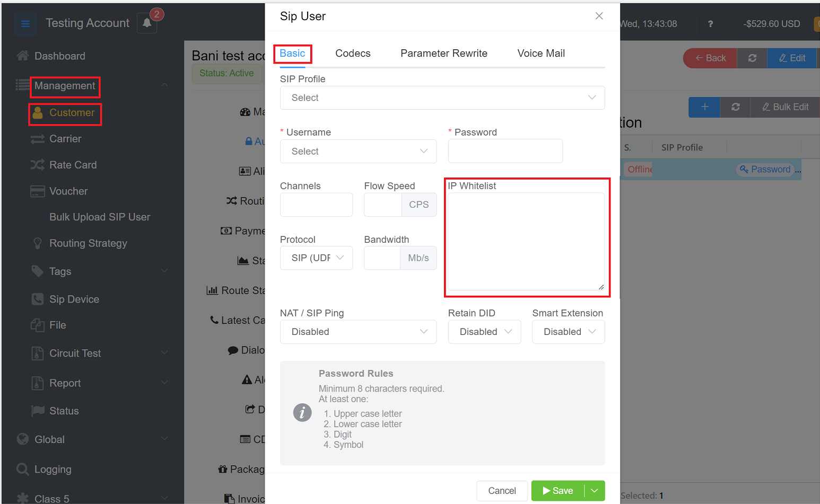
Task: Expand the NAT / SIP Ping dropdown
Action: point(358,332)
